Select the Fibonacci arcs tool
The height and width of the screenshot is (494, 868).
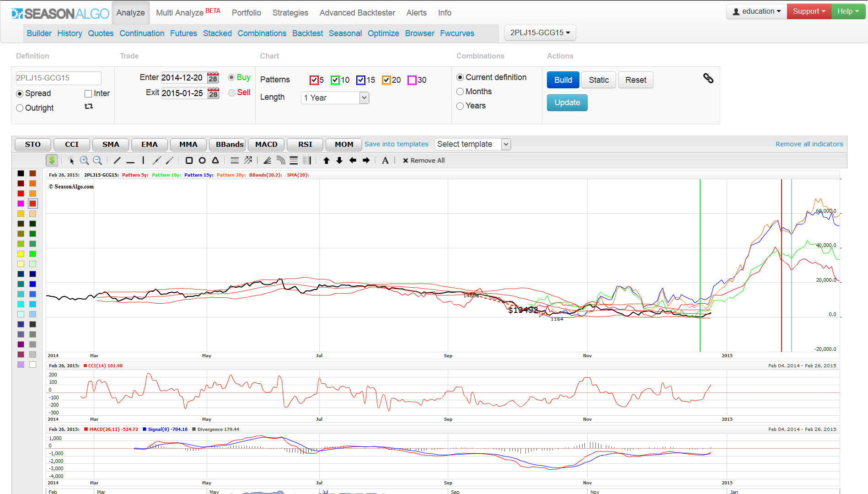point(281,161)
